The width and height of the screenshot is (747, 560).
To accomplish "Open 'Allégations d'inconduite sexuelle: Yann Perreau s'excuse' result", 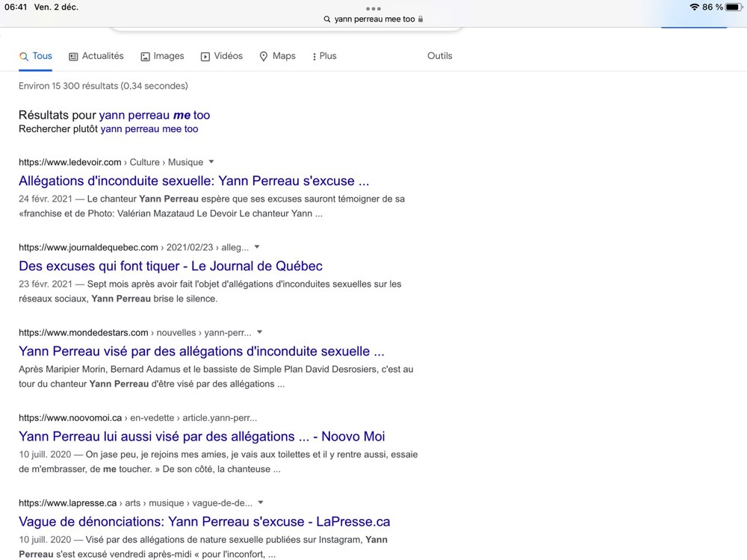I will [194, 181].
